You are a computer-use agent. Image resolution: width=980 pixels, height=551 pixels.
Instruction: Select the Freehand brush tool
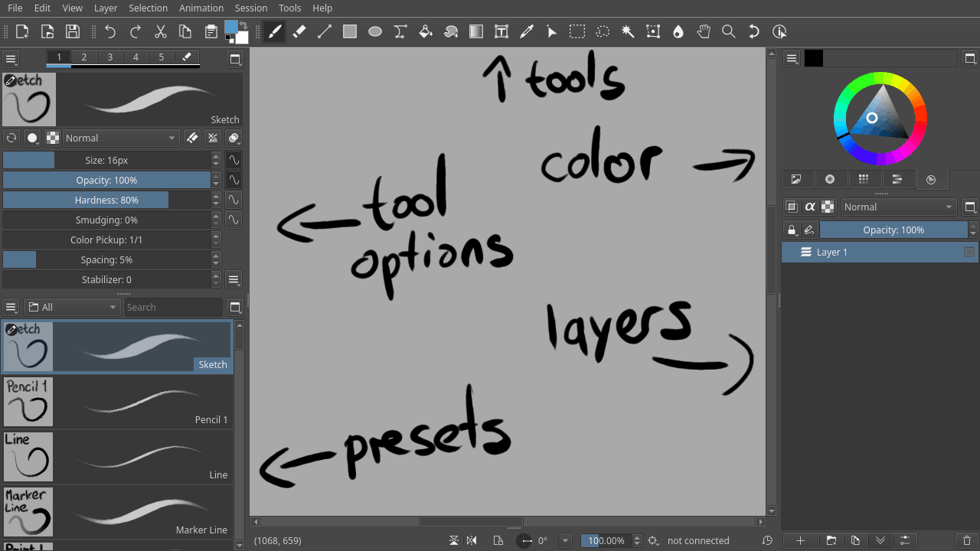274,31
